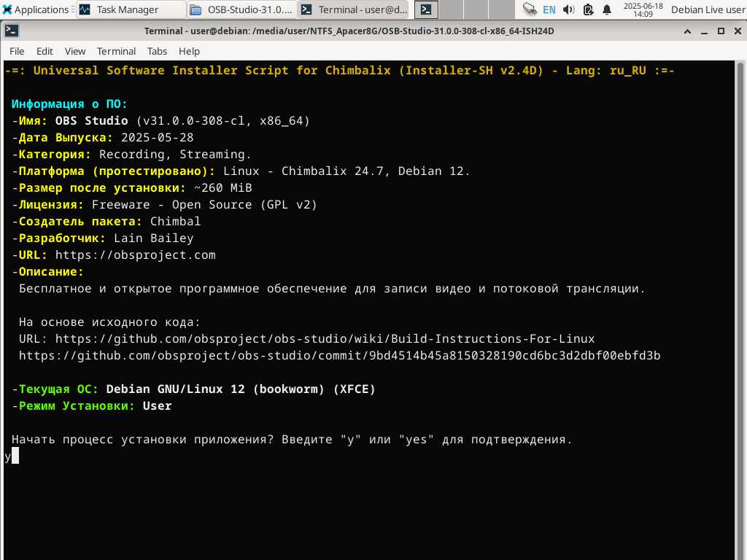747x560 pixels.
Task: Click the "На основе исходного кода:" line
Action: (x=109, y=322)
